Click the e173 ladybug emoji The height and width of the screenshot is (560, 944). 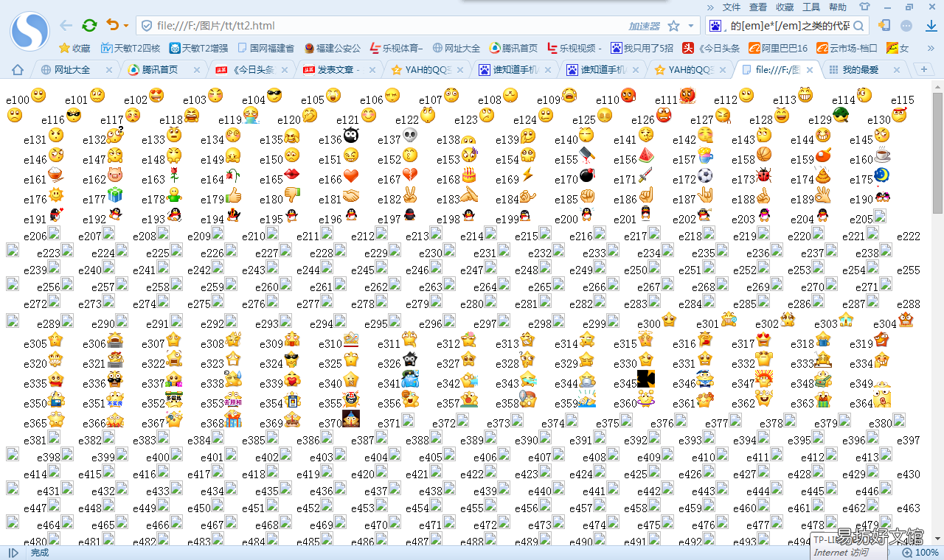(763, 175)
